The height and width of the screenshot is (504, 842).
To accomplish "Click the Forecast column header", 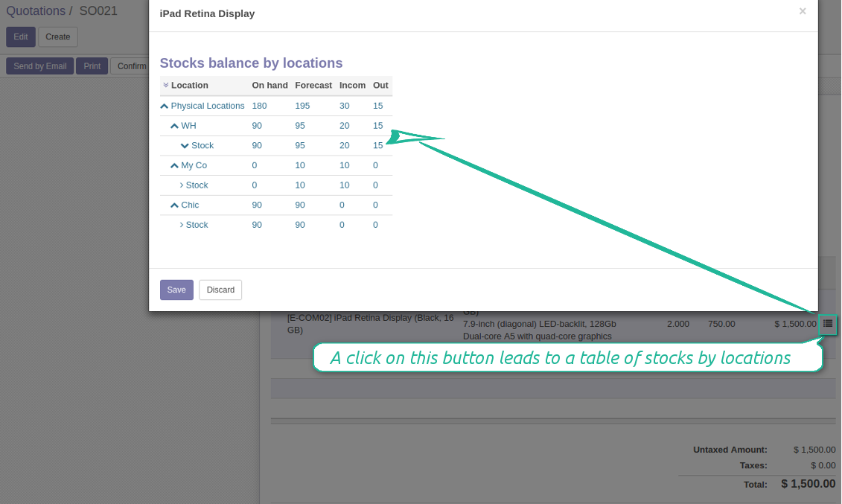I will pyautogui.click(x=313, y=86).
